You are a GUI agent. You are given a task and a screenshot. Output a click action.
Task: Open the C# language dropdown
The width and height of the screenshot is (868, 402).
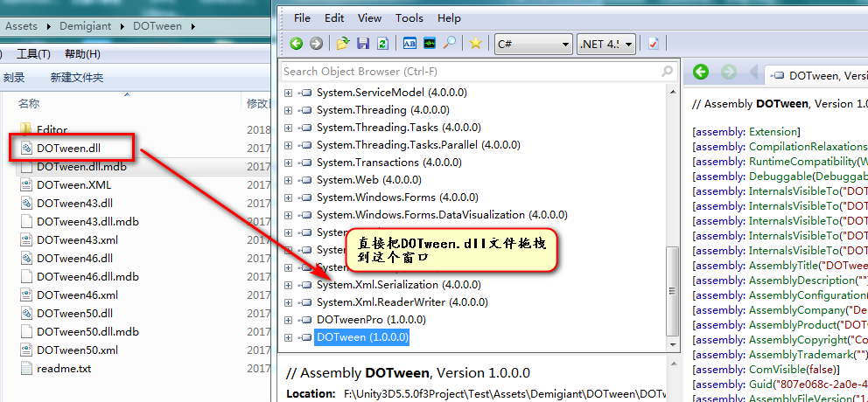coord(533,45)
